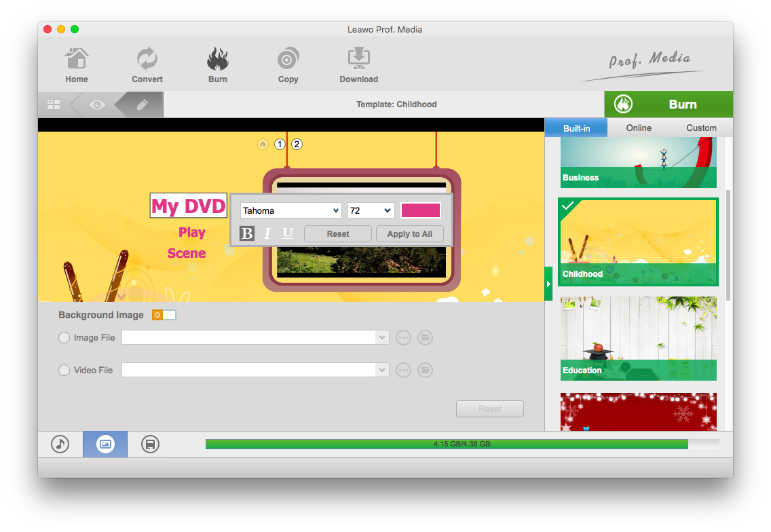Go to menu home page icon
771x532 pixels.
263,144
